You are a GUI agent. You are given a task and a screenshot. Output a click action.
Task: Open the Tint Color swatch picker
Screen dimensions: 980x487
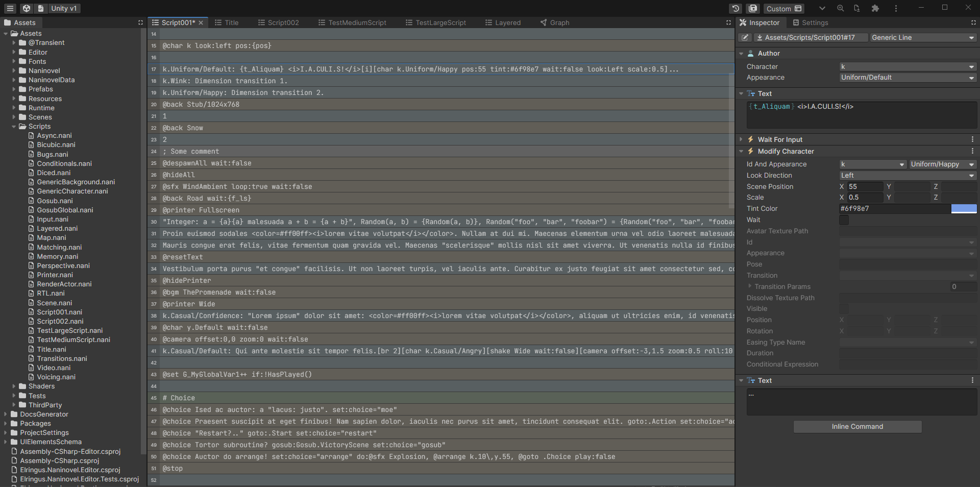[964, 209]
